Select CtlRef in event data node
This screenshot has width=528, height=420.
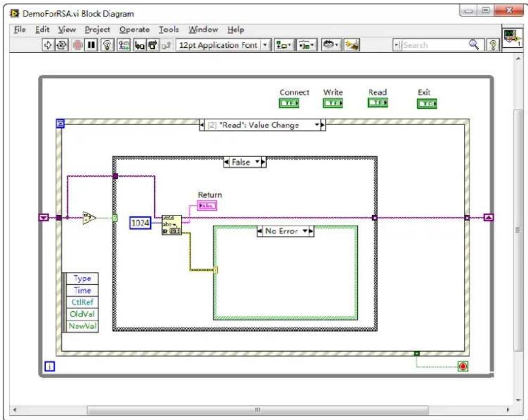(x=83, y=302)
